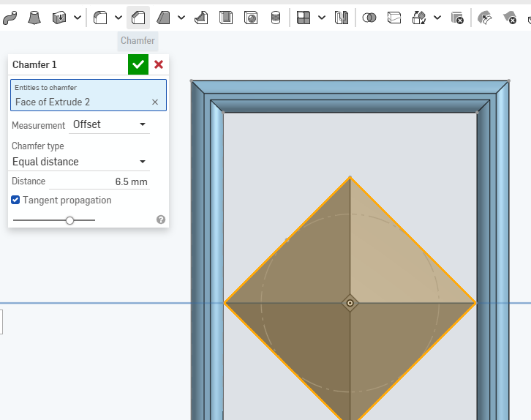Select the Loft tool
This screenshot has width=531, height=420.
tap(34, 18)
